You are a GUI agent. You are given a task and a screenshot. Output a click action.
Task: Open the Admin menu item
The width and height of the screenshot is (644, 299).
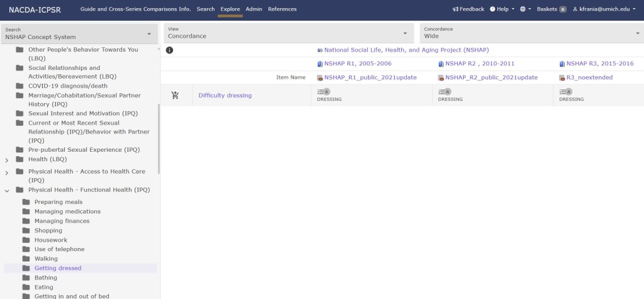pyautogui.click(x=254, y=9)
